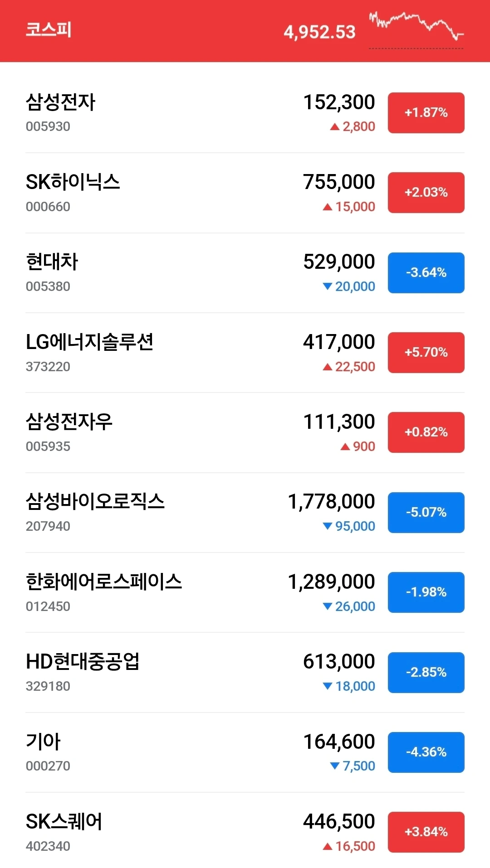Open the KOSPI index mini chart
Screen dimensions: 490x868
[416, 30]
